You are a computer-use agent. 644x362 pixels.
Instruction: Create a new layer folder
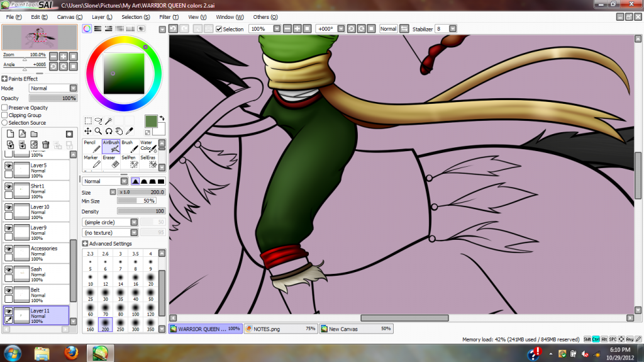(34, 133)
